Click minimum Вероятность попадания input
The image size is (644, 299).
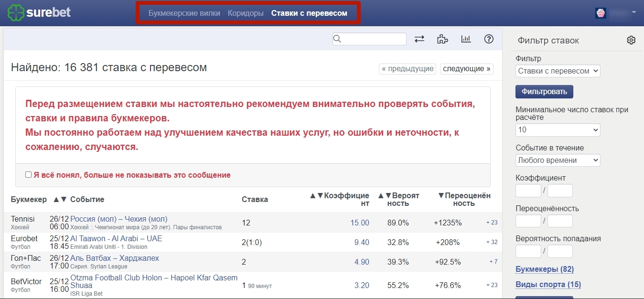coord(528,251)
